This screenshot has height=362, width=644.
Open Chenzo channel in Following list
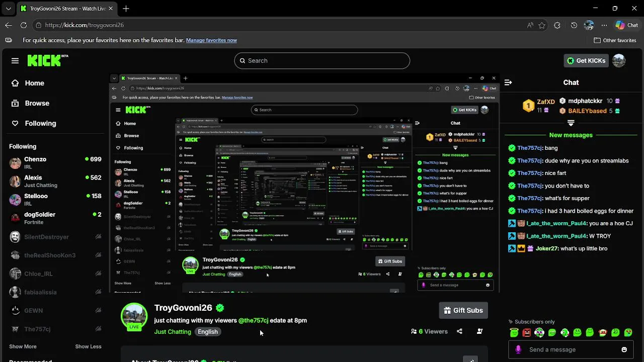[x=55, y=162]
